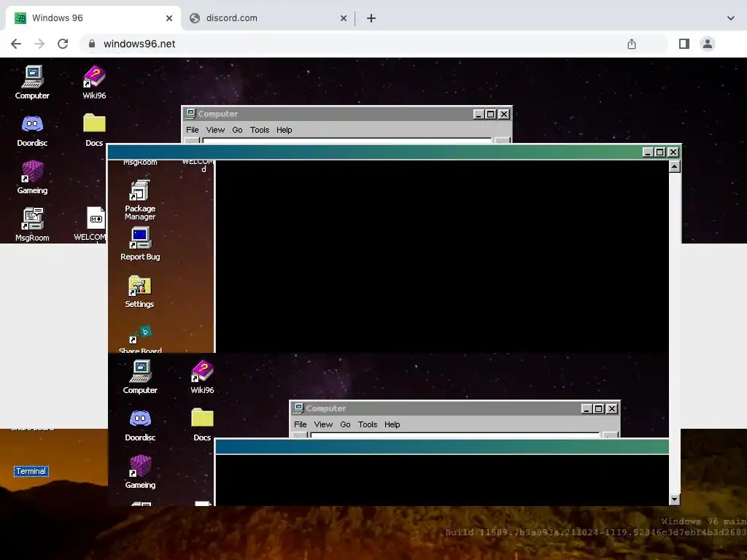This screenshot has height=560, width=747.
Task: Open the Docs folder on the outer desktop
Action: point(94,130)
